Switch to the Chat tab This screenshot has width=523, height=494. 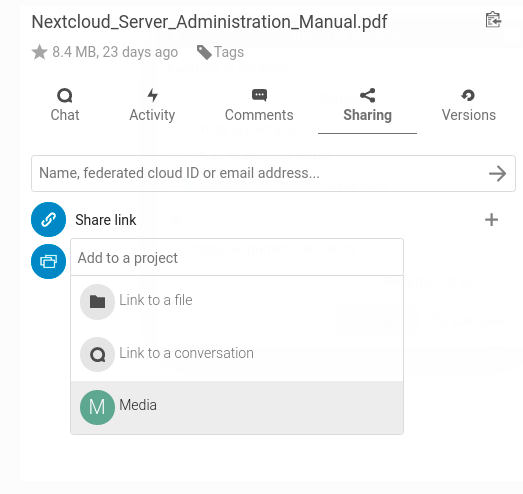tap(65, 105)
